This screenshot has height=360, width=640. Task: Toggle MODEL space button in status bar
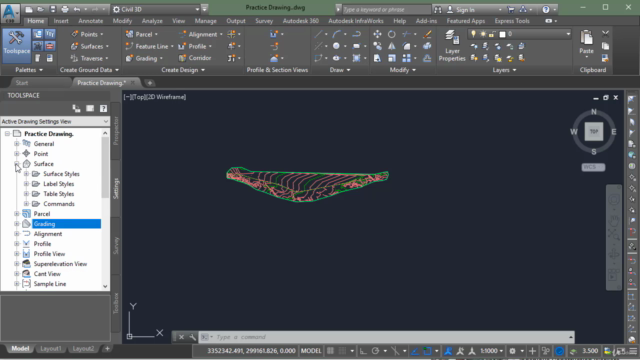pos(311,351)
